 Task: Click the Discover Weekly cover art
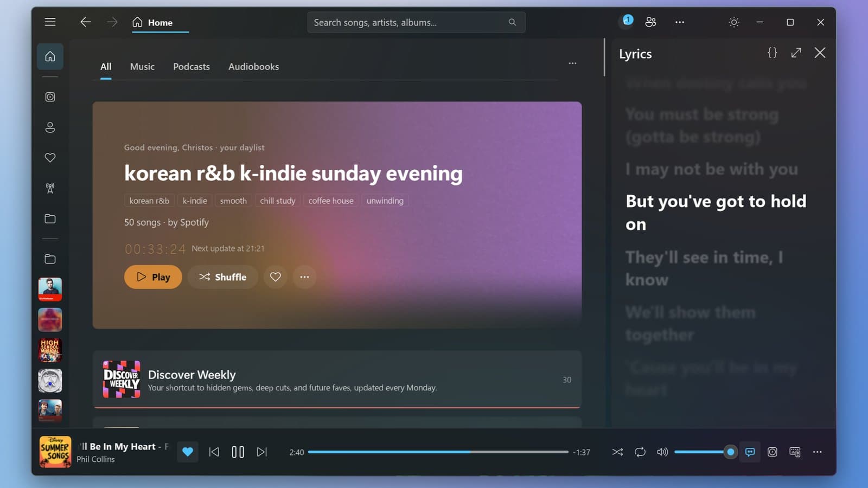tap(122, 380)
